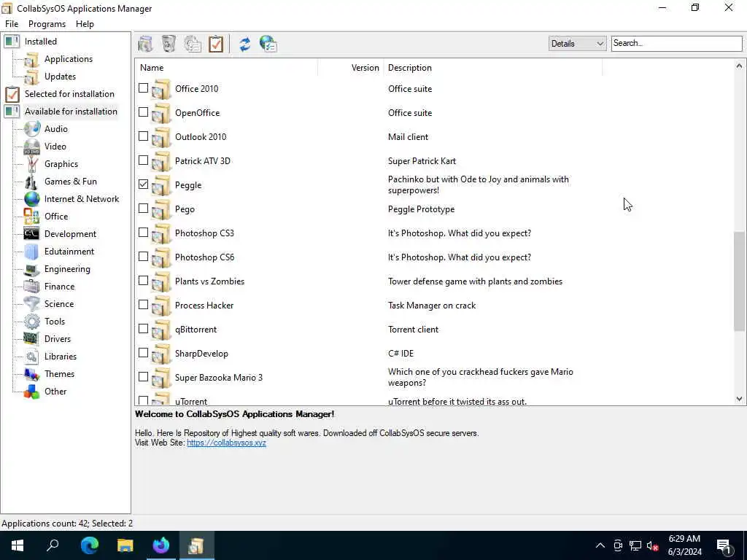Select the Audio category in sidebar
The height and width of the screenshot is (560, 747).
coord(55,129)
